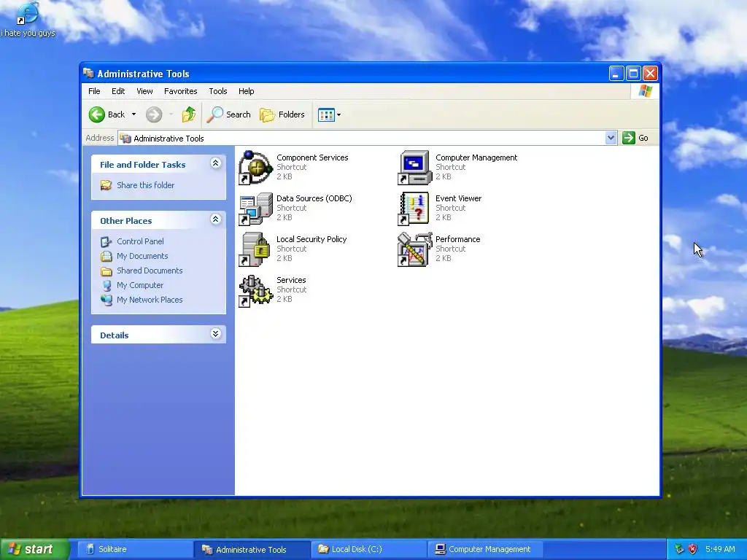Collapse the File and Folder Tasks panel
Image resolution: width=747 pixels, height=560 pixels.
215,163
